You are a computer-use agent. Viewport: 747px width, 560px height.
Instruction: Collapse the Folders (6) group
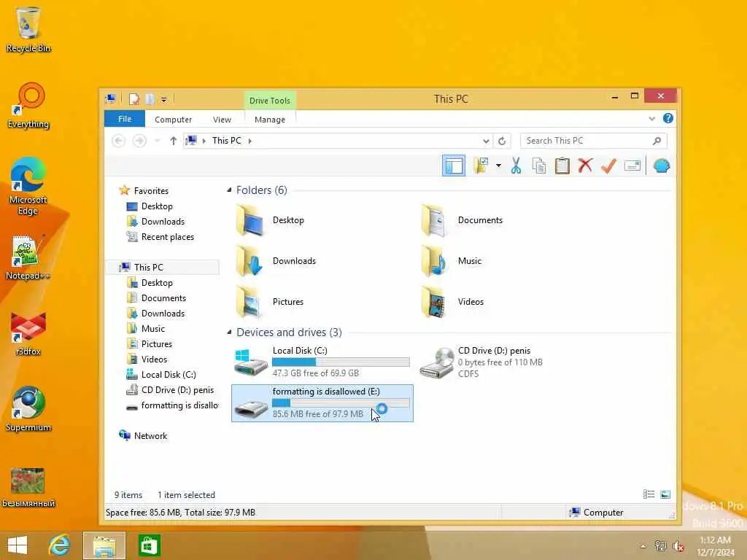[x=229, y=190]
